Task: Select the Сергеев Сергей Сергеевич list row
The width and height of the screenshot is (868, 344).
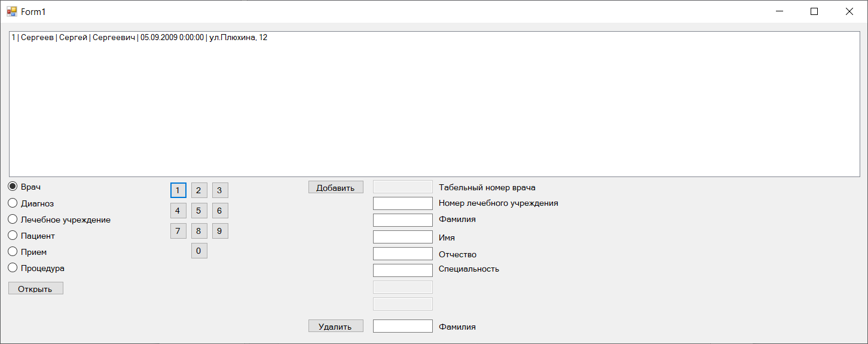Action: 435,38
